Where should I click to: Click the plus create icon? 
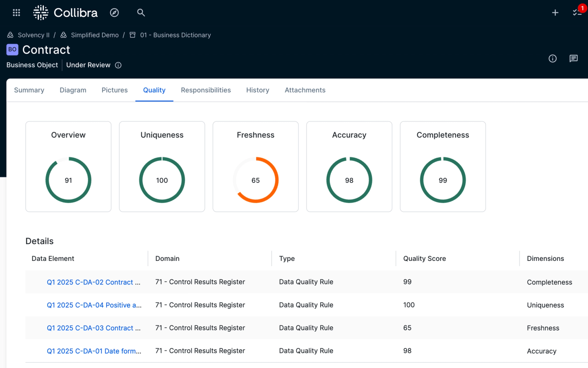click(555, 13)
